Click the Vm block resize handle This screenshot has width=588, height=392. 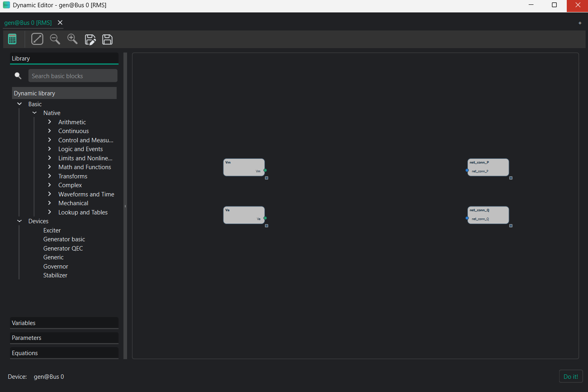pyautogui.click(x=267, y=178)
